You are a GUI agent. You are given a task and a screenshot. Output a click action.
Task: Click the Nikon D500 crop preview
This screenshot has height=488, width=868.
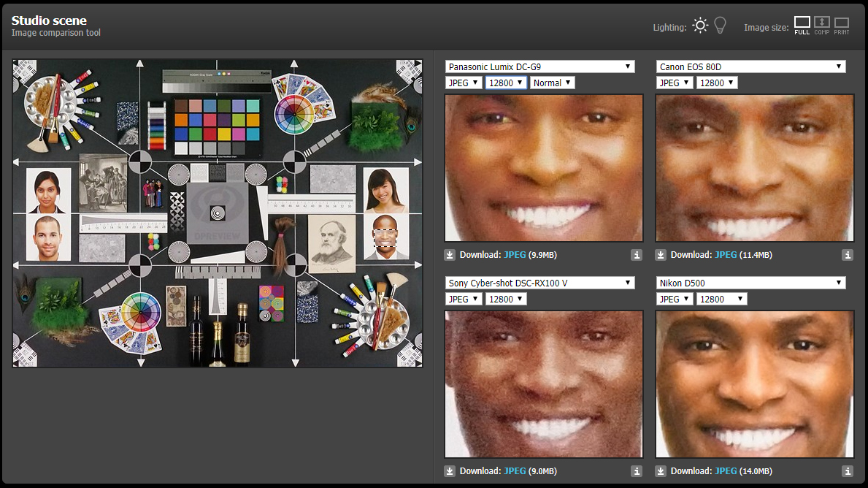click(755, 384)
